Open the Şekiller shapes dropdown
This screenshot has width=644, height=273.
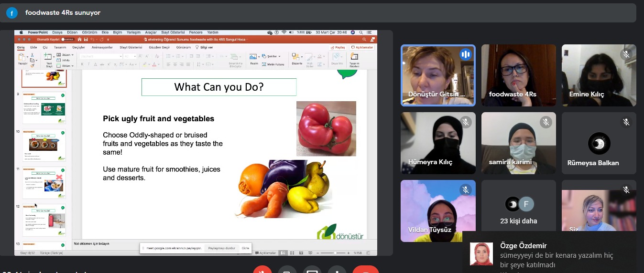pos(272,55)
